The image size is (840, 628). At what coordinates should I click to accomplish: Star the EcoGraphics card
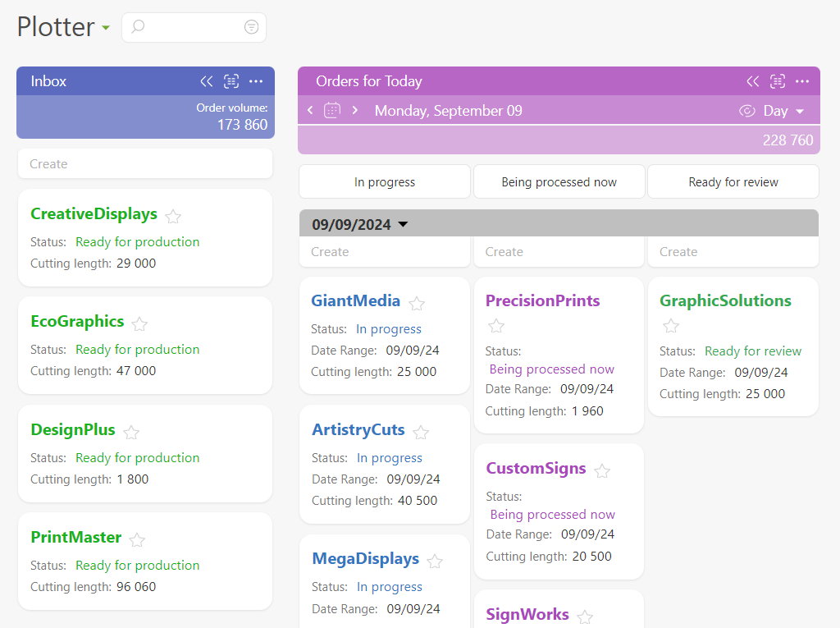(139, 324)
